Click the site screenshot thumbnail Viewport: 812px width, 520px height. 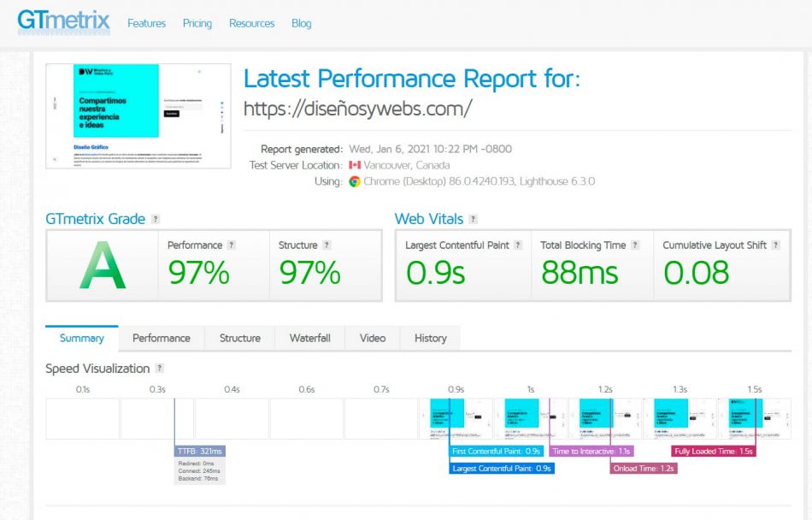click(x=138, y=116)
